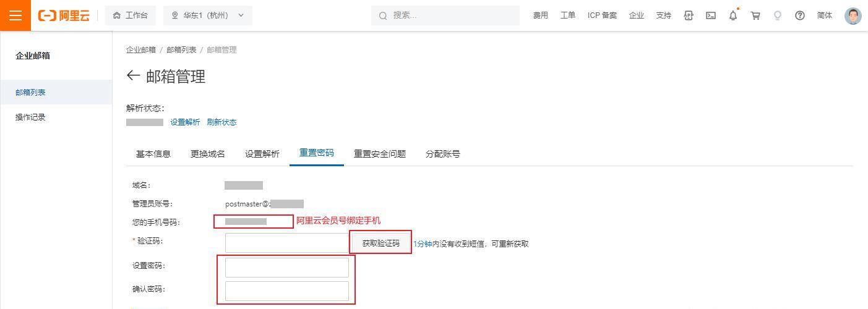868x309 pixels.
Task: Switch to the 分配账号 tab
Action: click(443, 154)
